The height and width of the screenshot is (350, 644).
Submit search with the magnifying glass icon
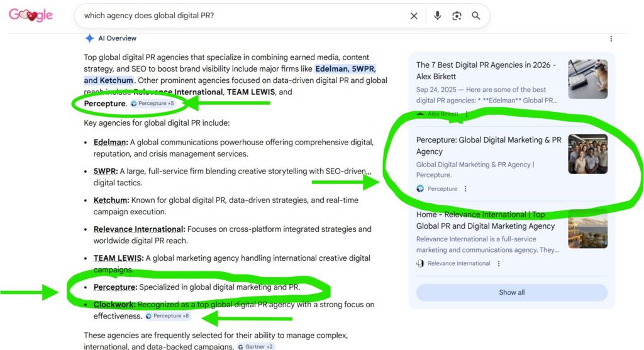point(475,16)
